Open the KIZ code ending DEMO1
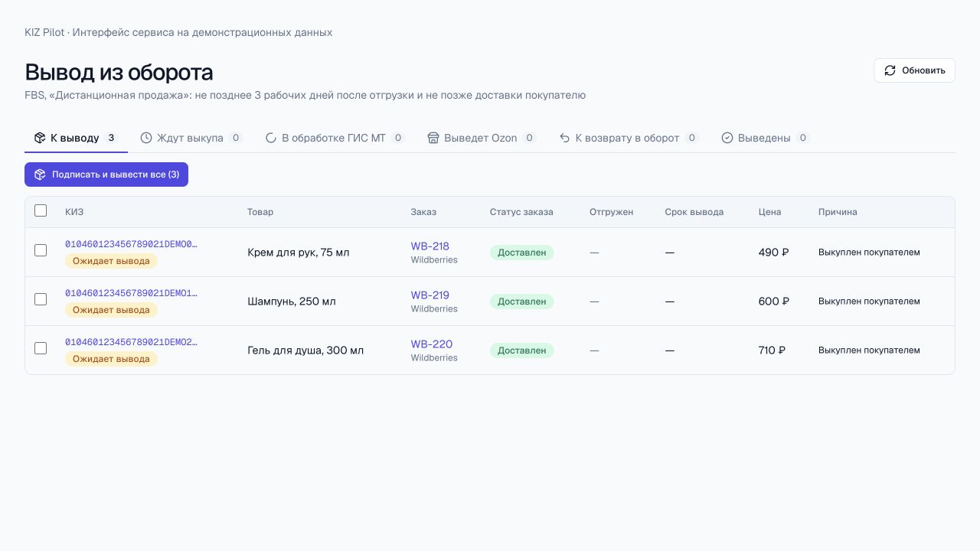 tap(131, 293)
